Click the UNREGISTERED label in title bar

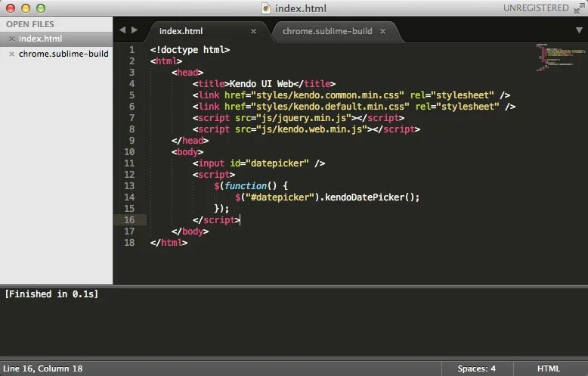[536, 8]
